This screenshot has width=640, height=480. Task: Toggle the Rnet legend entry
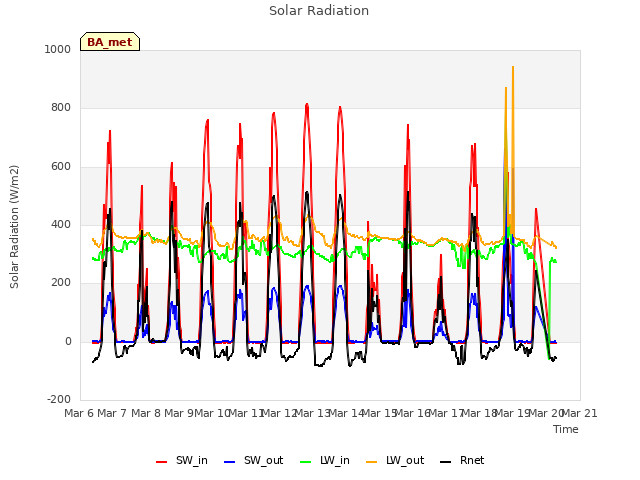[x=462, y=461]
